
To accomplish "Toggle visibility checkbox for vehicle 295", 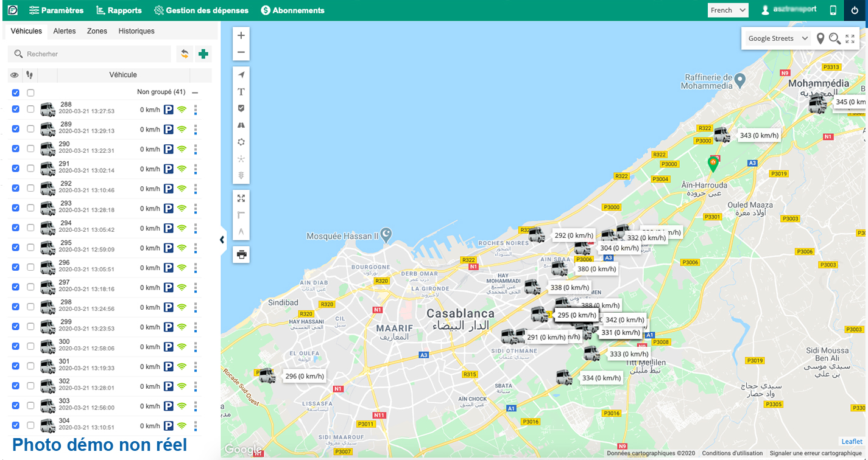I will (x=16, y=248).
